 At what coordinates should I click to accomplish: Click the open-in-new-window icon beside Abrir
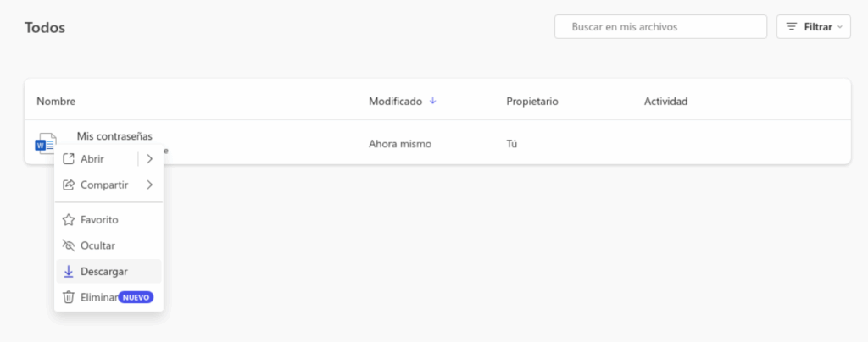[69, 158]
